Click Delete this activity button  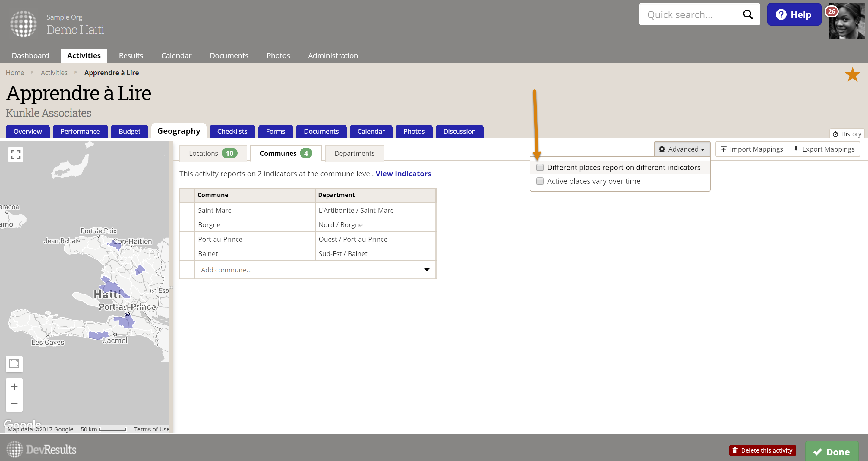762,450
